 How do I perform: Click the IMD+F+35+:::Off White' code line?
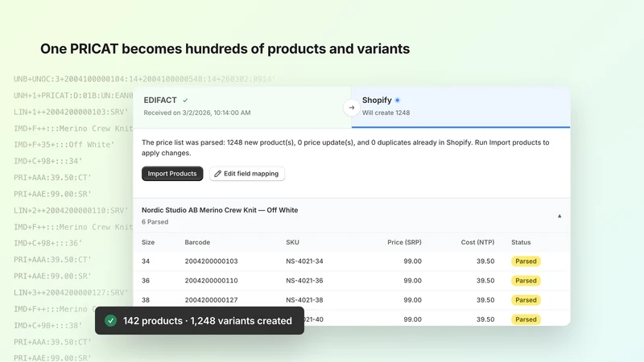[64, 145]
